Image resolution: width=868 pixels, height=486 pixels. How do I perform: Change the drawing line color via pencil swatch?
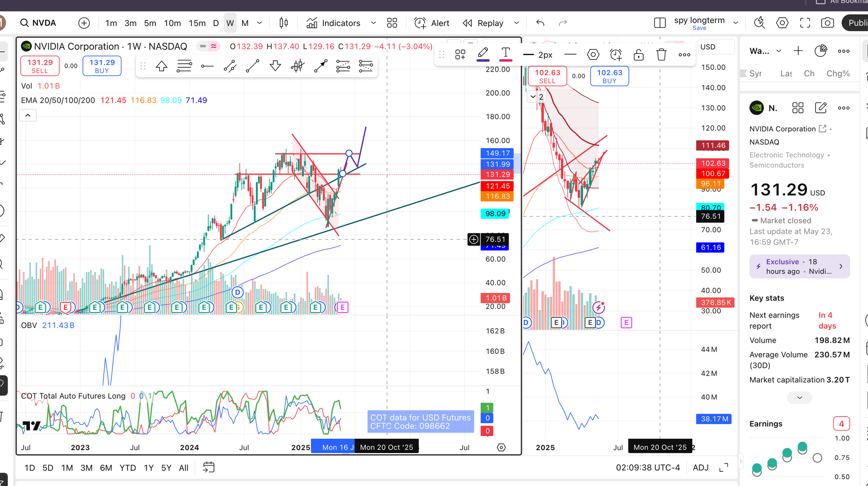pyautogui.click(x=483, y=55)
